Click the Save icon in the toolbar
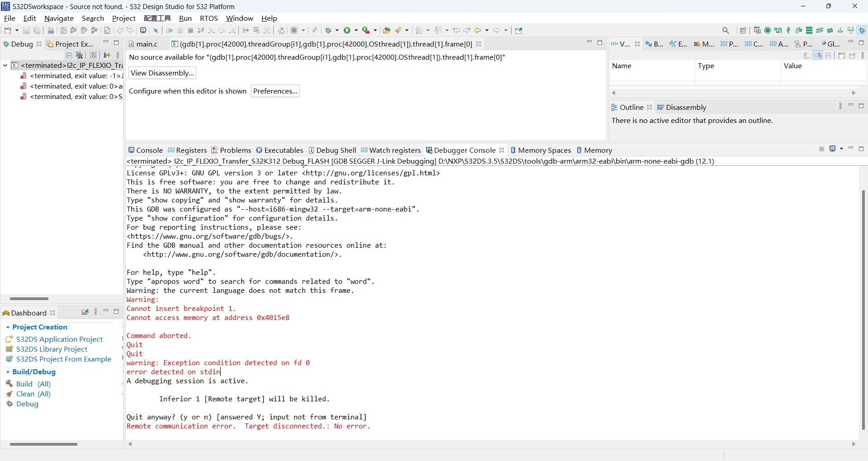The height and width of the screenshot is (461, 868). click(26, 30)
